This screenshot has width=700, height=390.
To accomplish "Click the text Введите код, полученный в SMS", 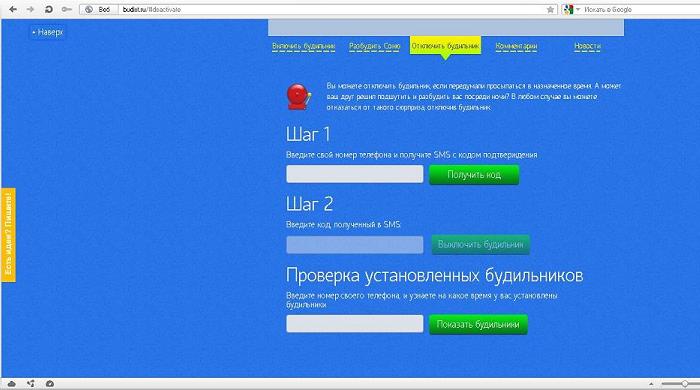I will [343, 224].
